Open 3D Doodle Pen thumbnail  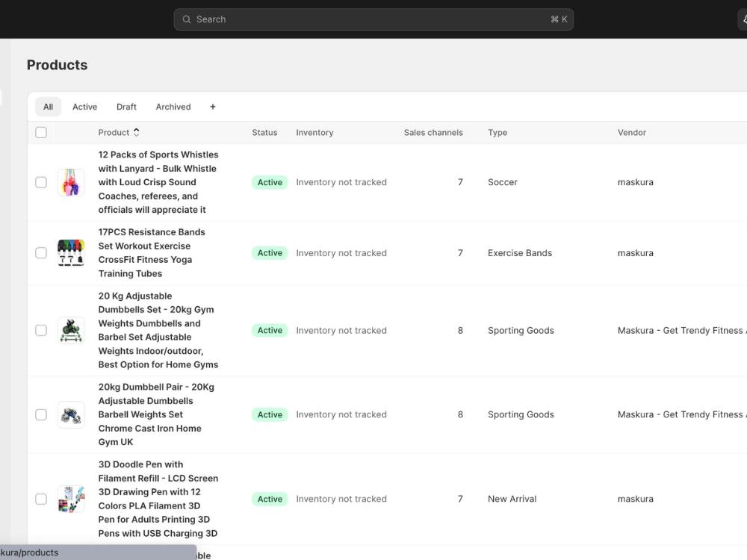[x=71, y=499]
